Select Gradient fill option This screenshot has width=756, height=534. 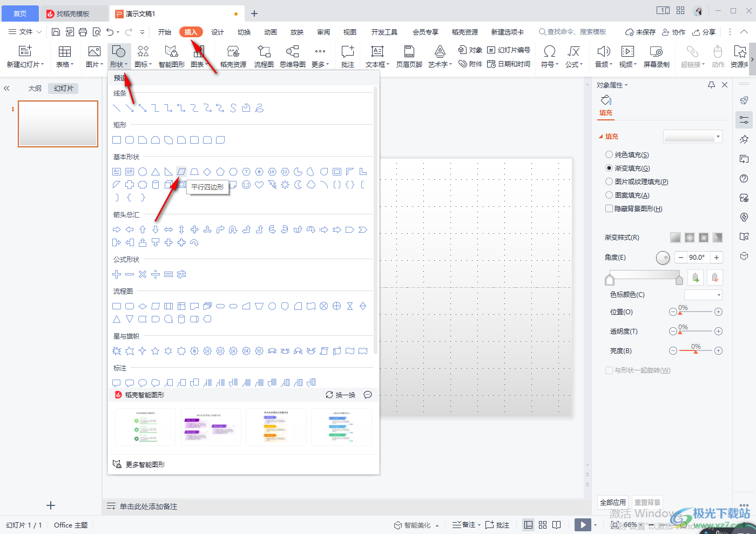click(x=627, y=168)
